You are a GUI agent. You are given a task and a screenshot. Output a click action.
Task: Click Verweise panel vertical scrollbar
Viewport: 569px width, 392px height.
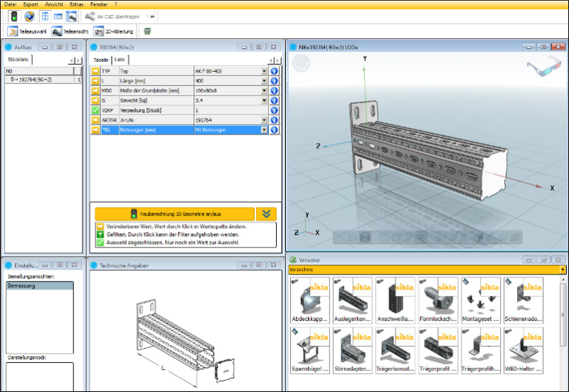tap(563, 314)
